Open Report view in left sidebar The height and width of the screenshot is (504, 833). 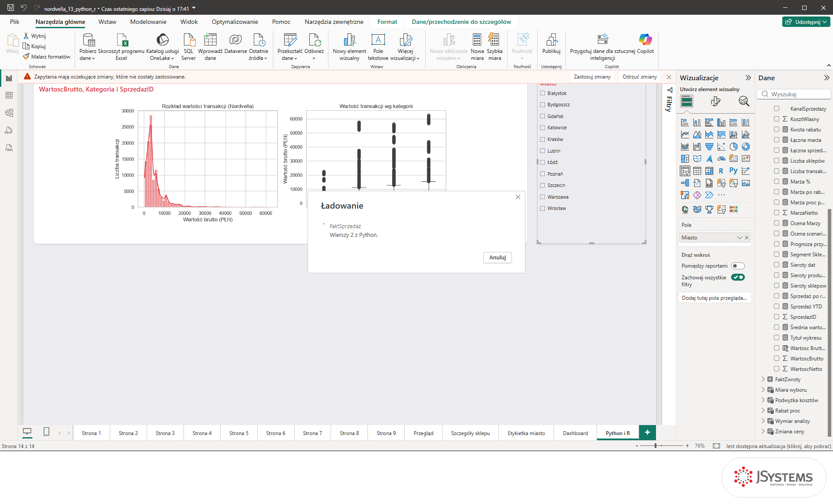(x=9, y=78)
